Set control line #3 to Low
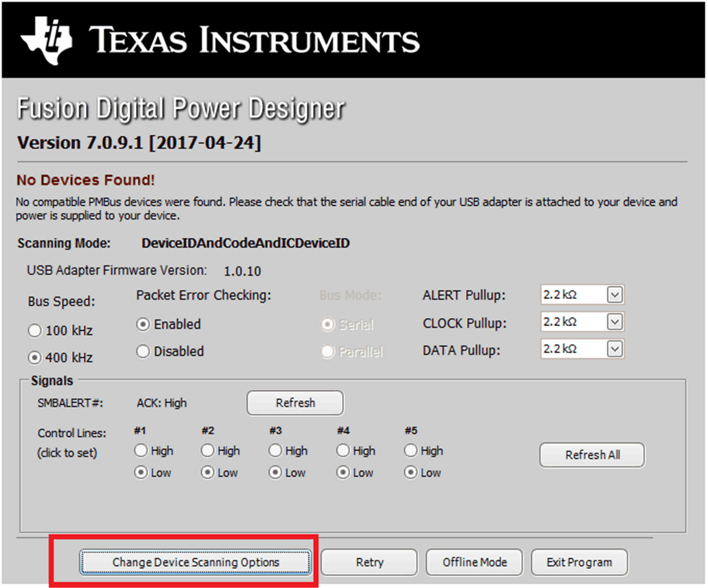This screenshot has width=708, height=588. (275, 473)
